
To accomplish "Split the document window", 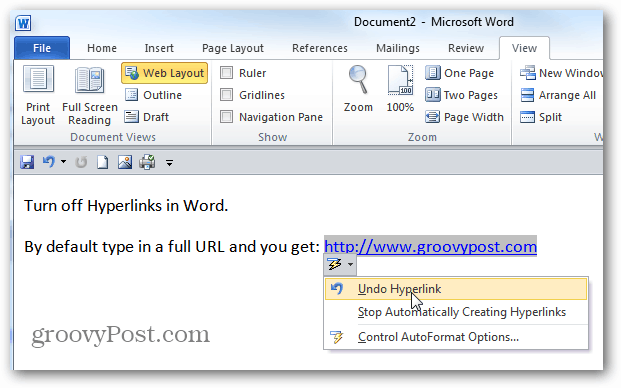I will click(541, 117).
